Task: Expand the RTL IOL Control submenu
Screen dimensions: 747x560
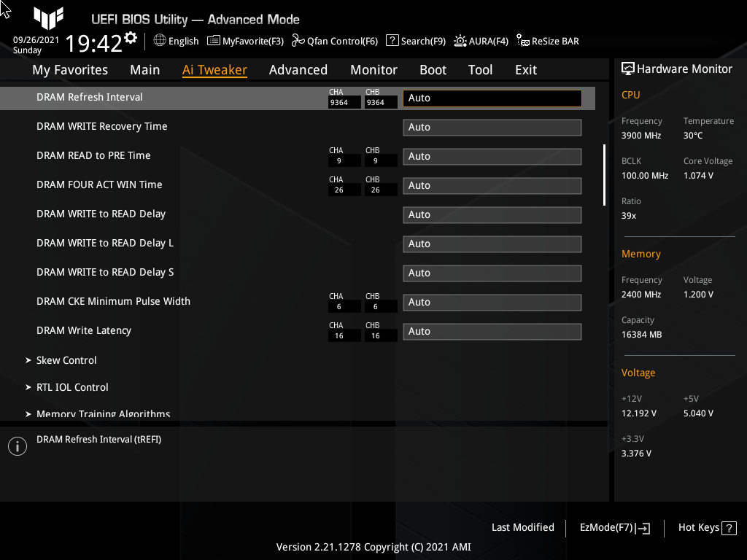Action: coord(72,387)
